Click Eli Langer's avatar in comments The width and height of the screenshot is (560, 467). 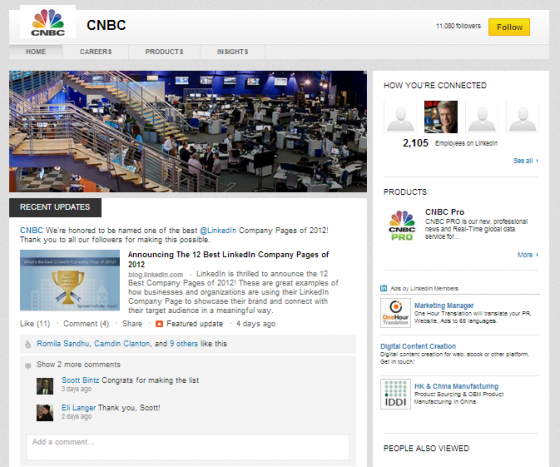point(45,412)
